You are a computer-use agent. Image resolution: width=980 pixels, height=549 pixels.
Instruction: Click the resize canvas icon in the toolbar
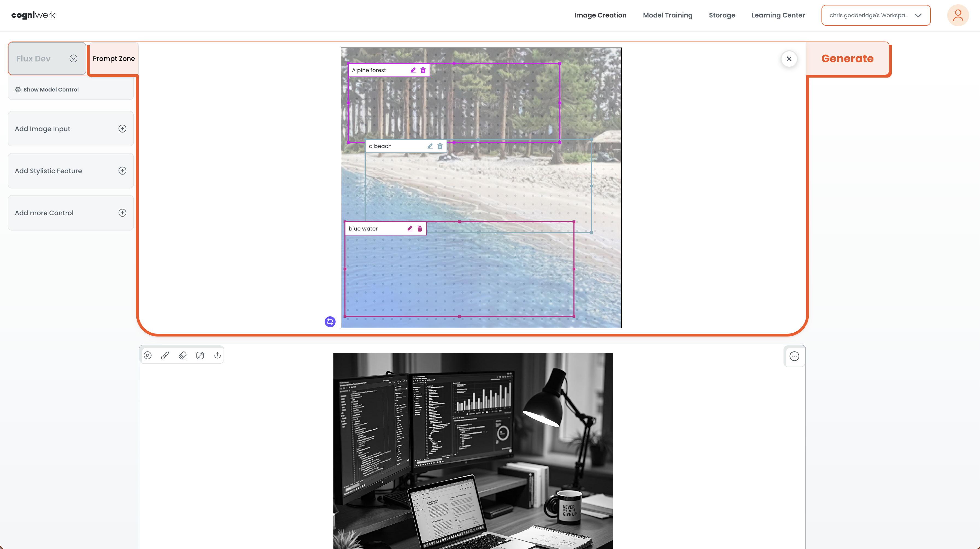(x=200, y=355)
